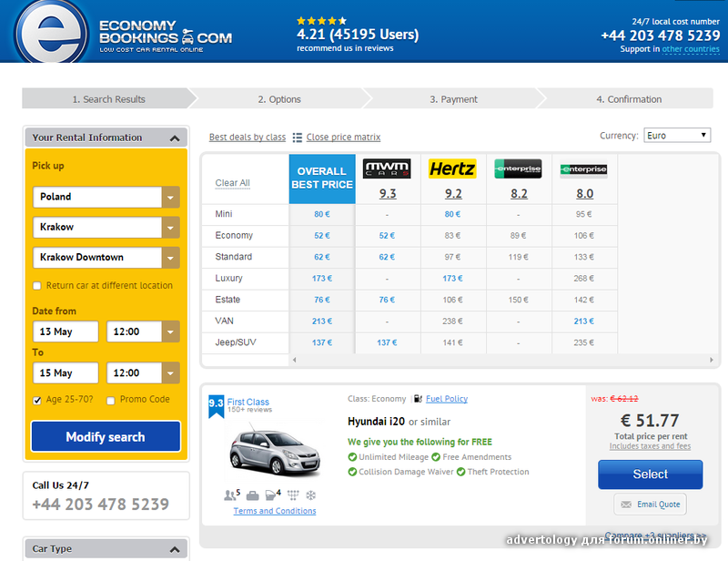Open the Poland country dropdown

pyautogui.click(x=106, y=197)
